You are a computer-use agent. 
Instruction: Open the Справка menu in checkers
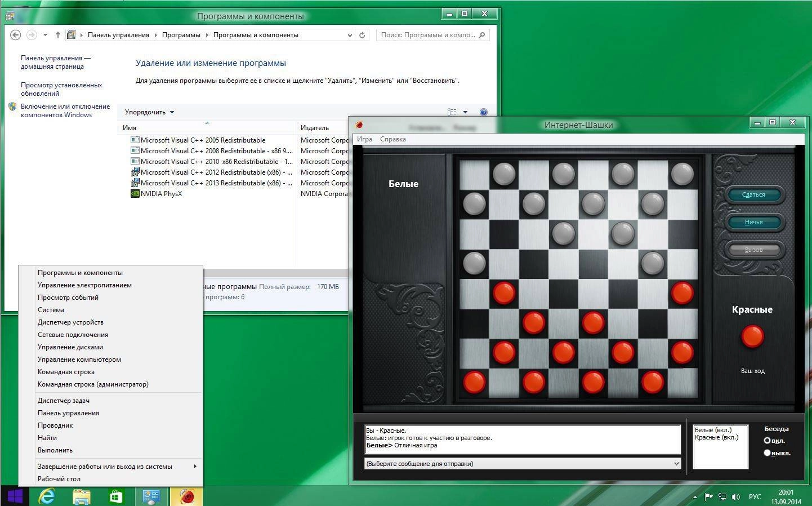click(393, 139)
